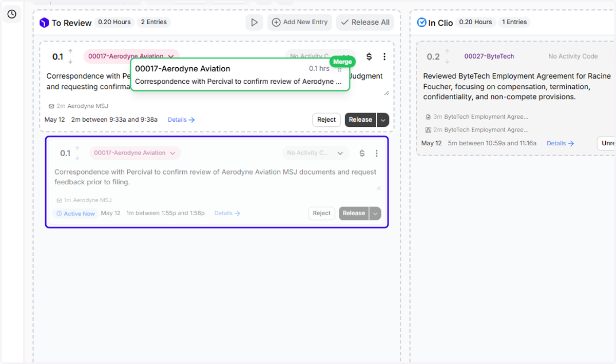Click 0.1 hours value on Active Now entry

pos(65,153)
